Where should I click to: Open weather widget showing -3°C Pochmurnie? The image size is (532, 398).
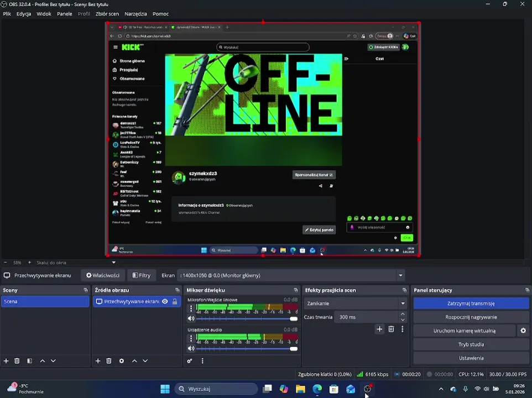pyautogui.click(x=25, y=389)
